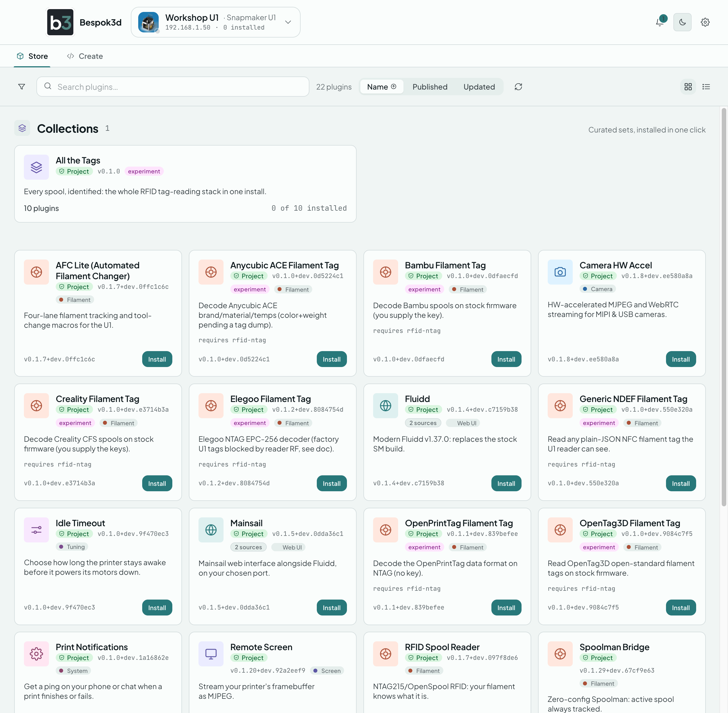Open the Mainsail 2 sources badge

click(x=249, y=547)
